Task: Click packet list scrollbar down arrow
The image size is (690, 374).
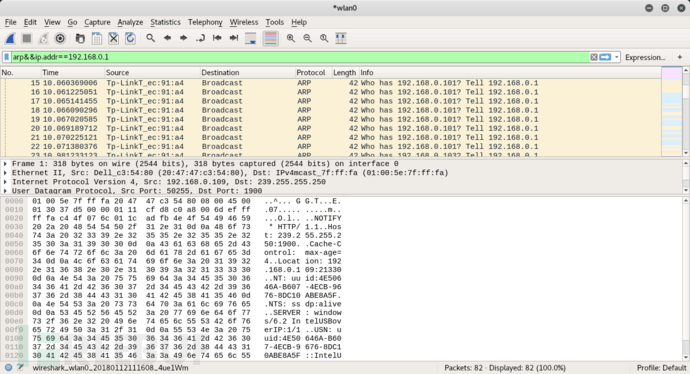Action: point(686,153)
